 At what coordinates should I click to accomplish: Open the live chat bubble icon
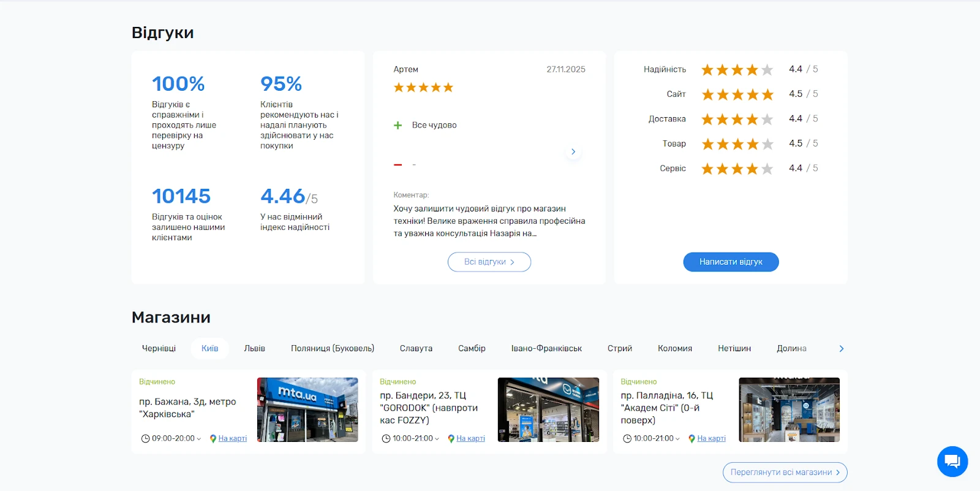[952, 461]
